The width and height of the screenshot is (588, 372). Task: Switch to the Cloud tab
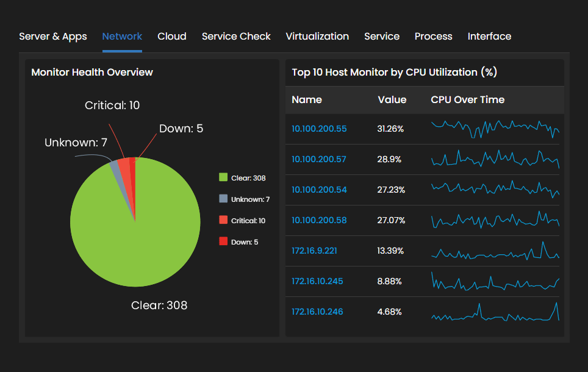[x=172, y=37]
